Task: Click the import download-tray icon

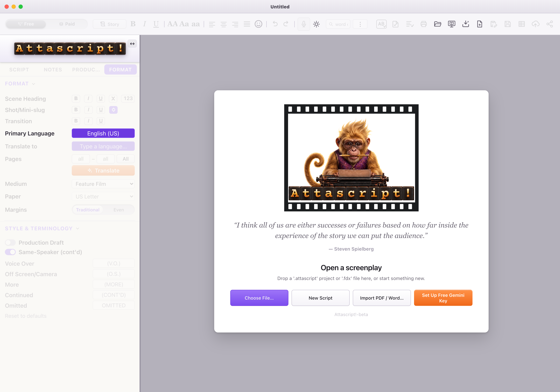Action: (466, 24)
